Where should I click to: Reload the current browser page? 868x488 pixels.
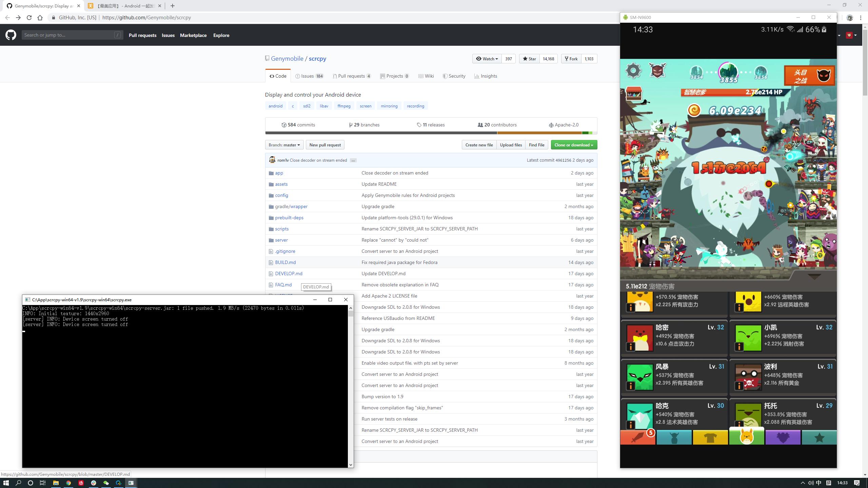(29, 18)
